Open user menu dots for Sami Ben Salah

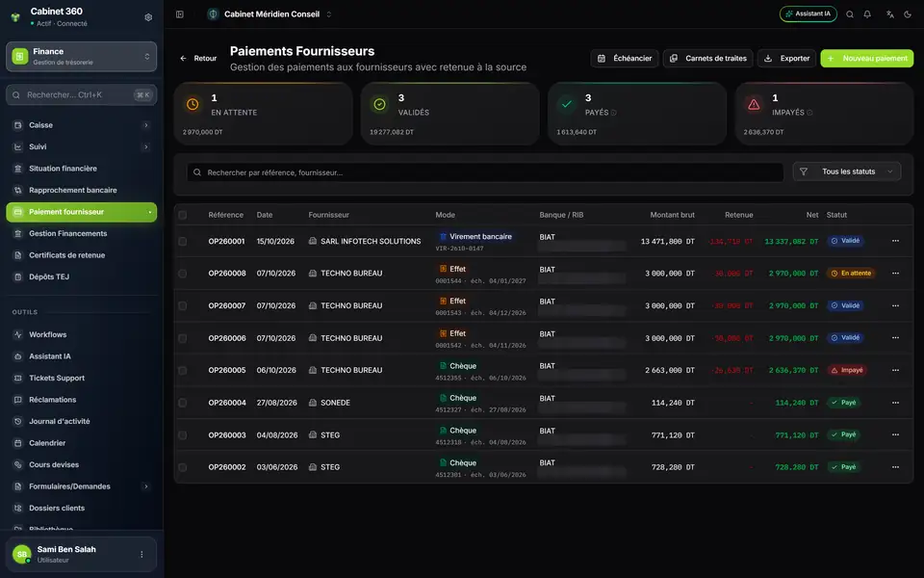pos(141,555)
